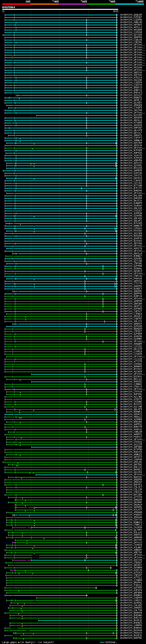Click label UniRef100_A9YTA2

pyautogui.click(x=131, y=75)
